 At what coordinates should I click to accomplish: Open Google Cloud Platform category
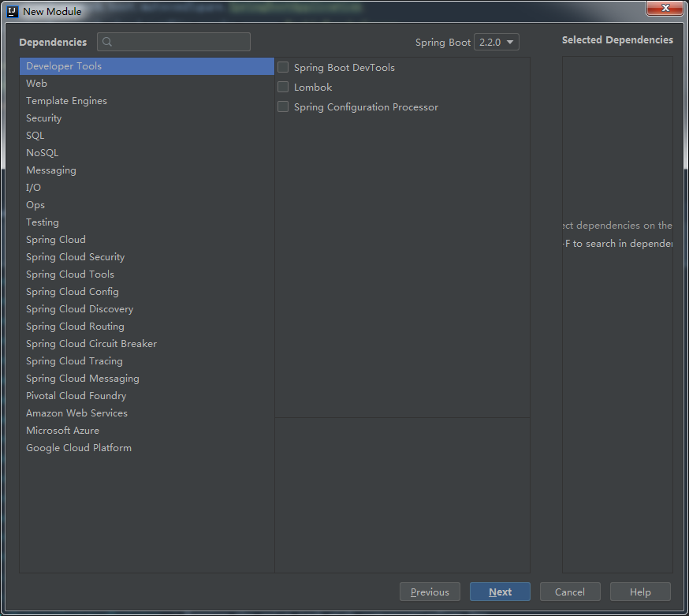(147, 448)
